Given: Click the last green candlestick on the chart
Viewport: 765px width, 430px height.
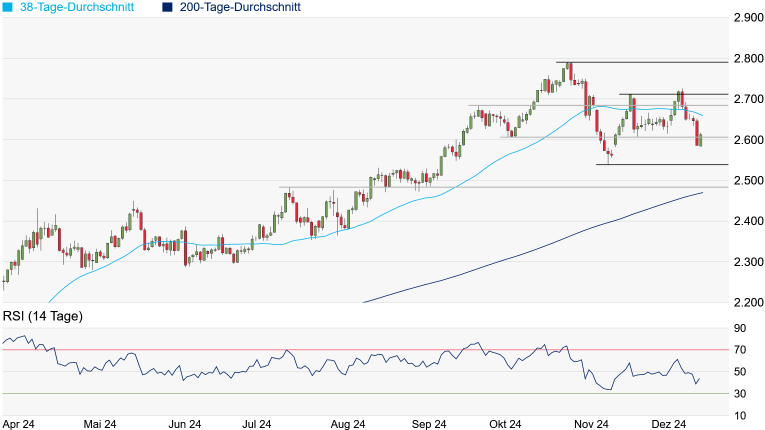Looking at the screenshot, I should pos(701,139).
